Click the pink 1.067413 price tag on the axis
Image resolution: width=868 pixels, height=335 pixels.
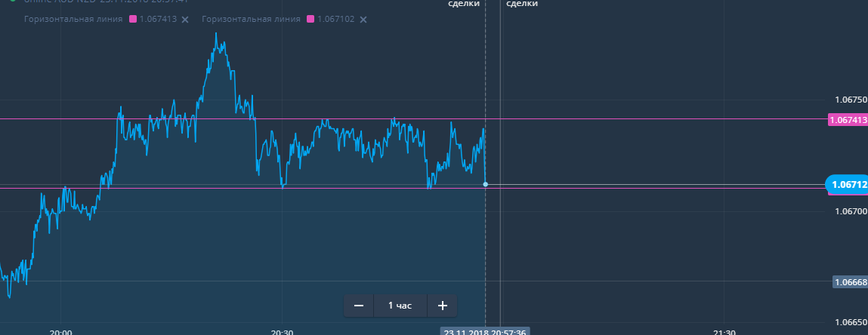coord(848,119)
